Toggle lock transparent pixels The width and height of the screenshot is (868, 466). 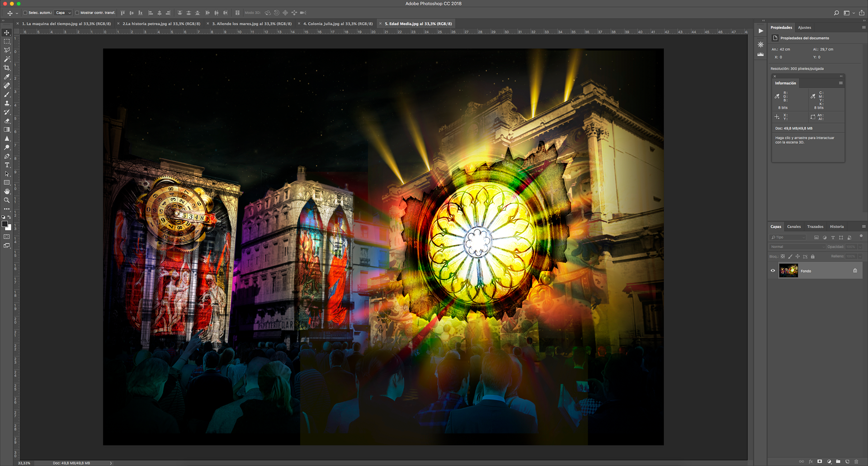(x=783, y=256)
